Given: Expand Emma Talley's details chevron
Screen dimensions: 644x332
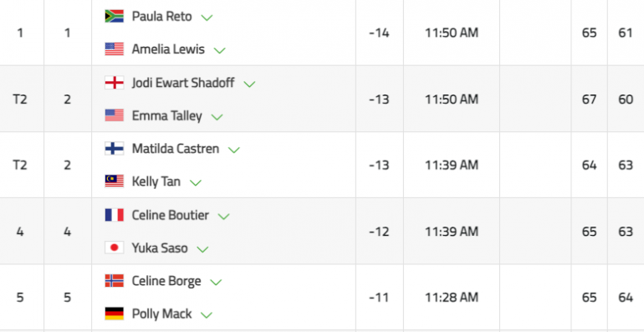Looking at the screenshot, I should click(217, 117).
